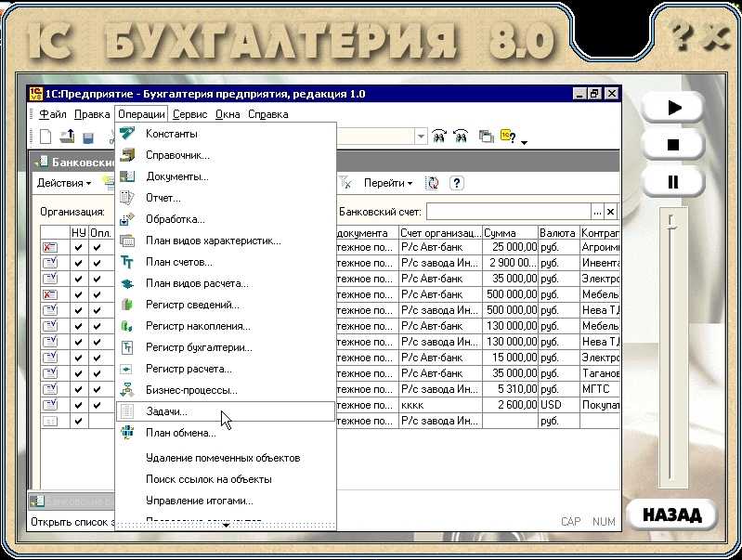
Task: Pause playback with the pause button
Action: [674, 182]
